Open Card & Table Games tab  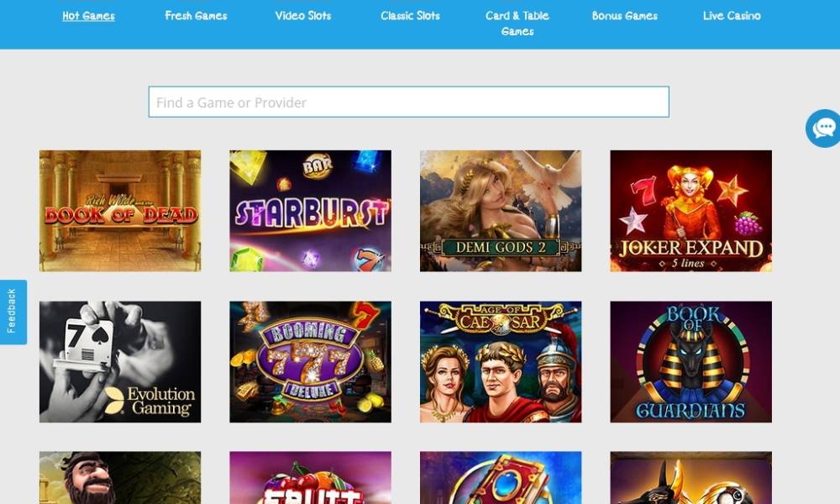tap(517, 24)
